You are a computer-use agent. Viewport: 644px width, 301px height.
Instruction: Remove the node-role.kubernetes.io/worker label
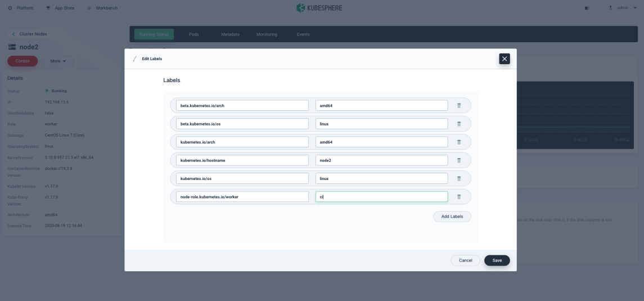pyautogui.click(x=458, y=197)
